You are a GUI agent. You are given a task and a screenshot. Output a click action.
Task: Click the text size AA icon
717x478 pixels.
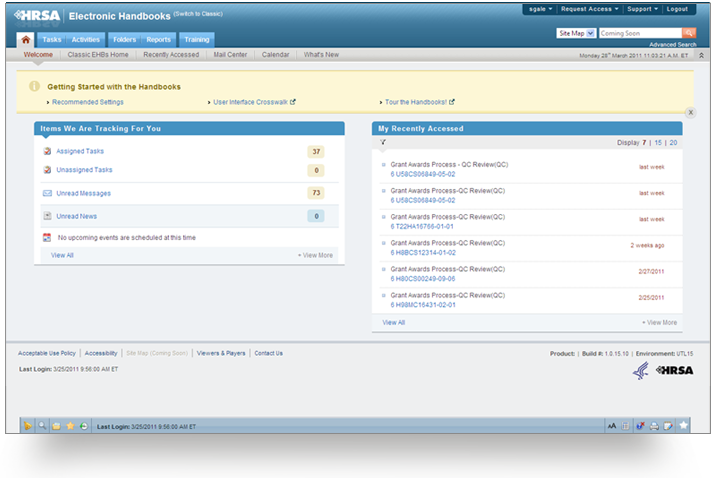coord(611,426)
